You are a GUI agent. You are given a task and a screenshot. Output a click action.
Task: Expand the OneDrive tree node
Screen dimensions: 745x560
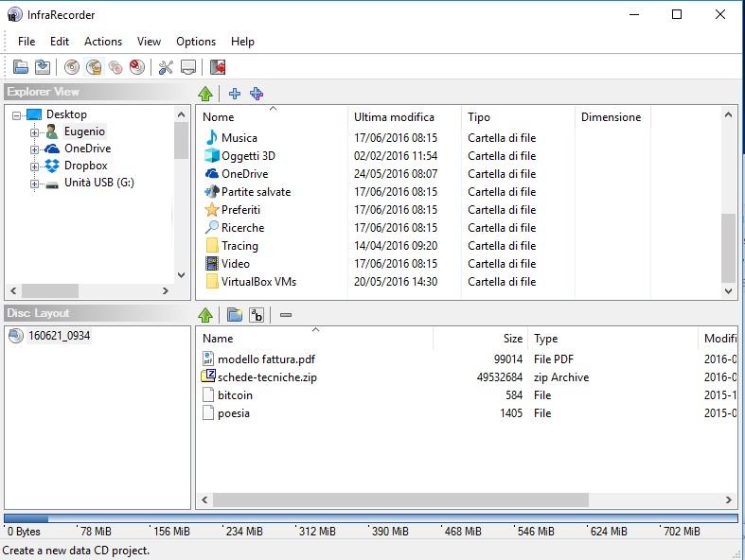tap(34, 149)
